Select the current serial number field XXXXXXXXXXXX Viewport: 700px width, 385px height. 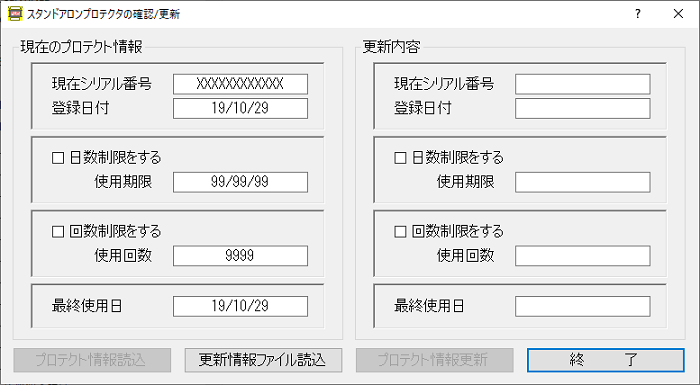[240, 84]
